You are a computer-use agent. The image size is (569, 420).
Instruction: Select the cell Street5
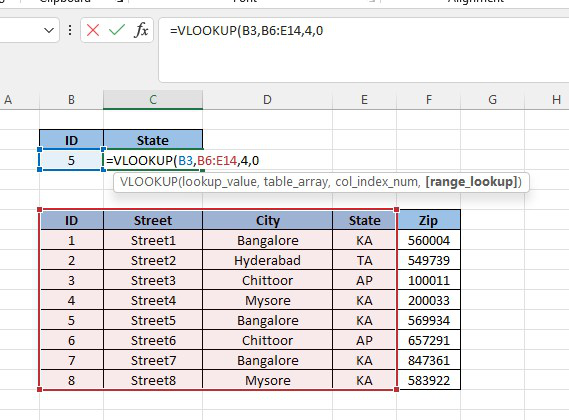click(x=153, y=320)
